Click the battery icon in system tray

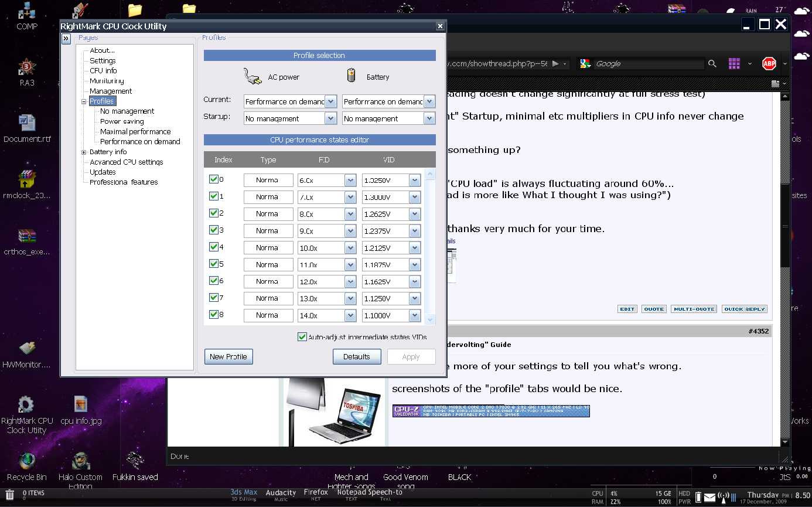click(x=698, y=498)
